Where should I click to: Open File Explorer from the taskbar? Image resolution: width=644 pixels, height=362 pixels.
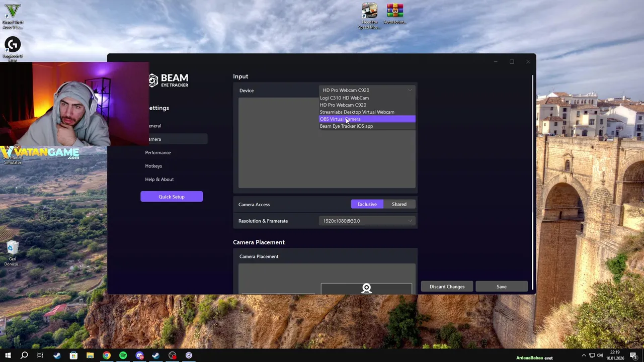coord(90,355)
